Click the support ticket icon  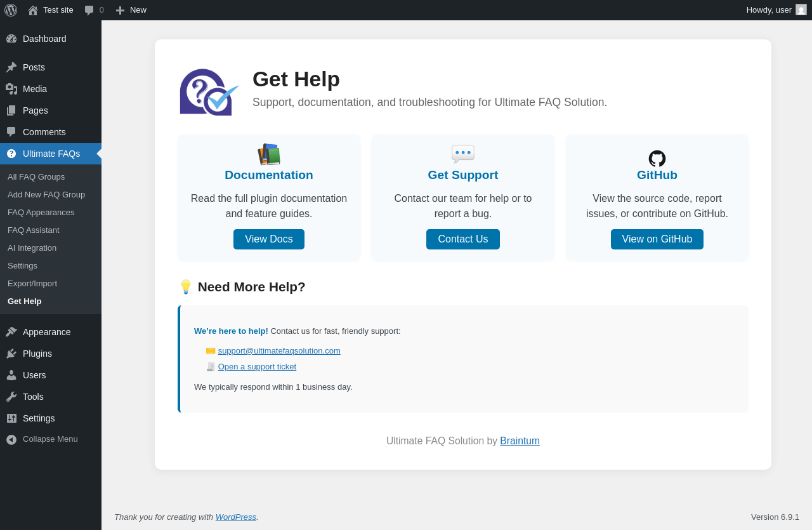tap(211, 367)
